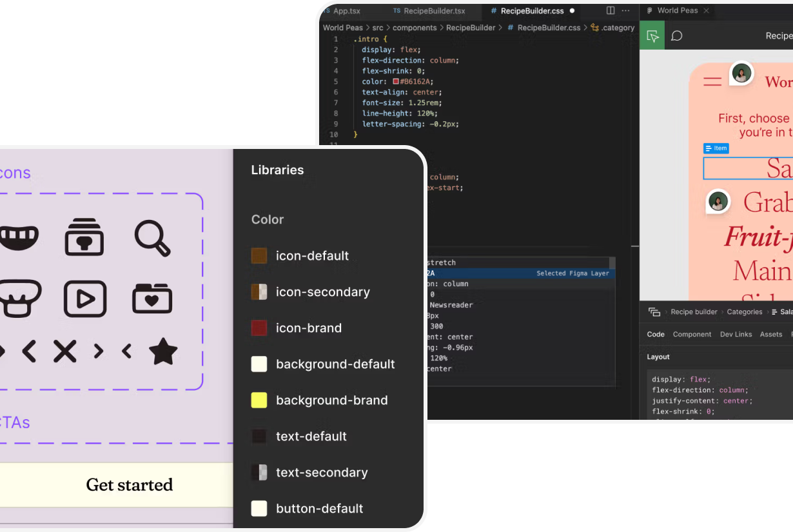Select the background-brand yellow color swatch

[259, 400]
